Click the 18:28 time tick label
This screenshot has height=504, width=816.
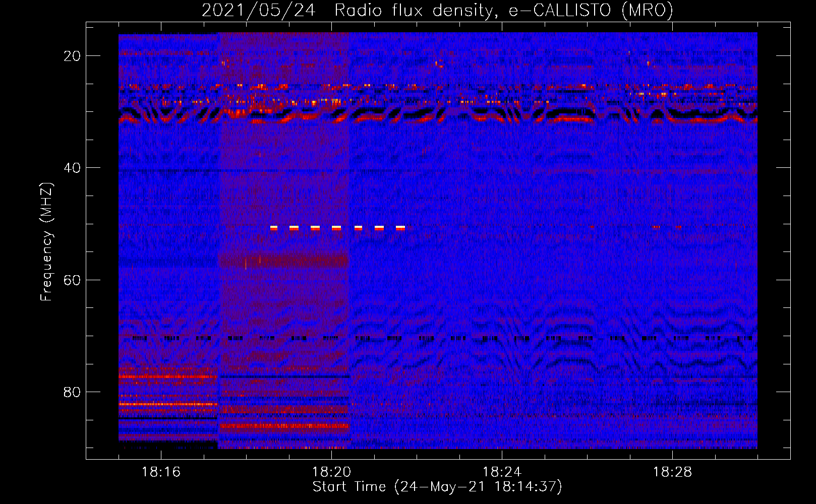[x=672, y=472]
